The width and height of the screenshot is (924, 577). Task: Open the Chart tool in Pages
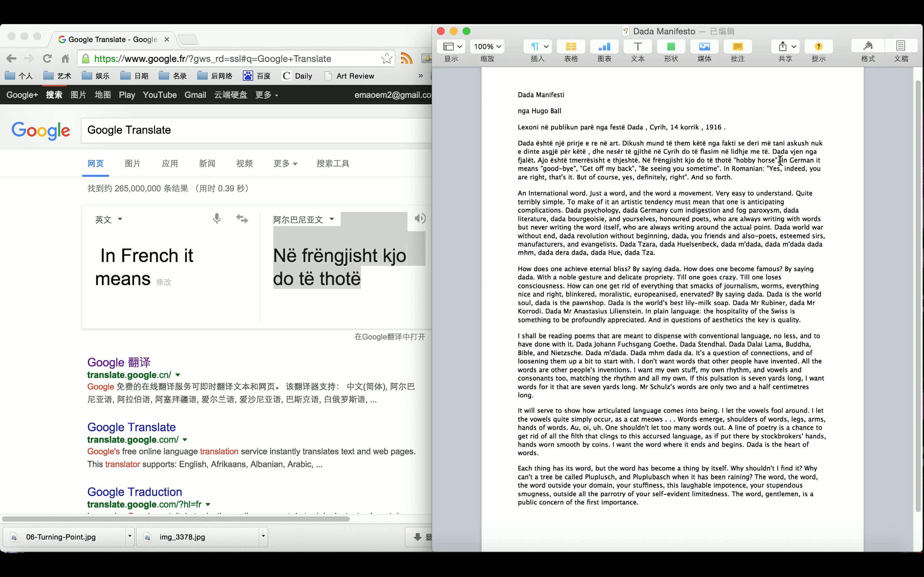[x=604, y=46]
